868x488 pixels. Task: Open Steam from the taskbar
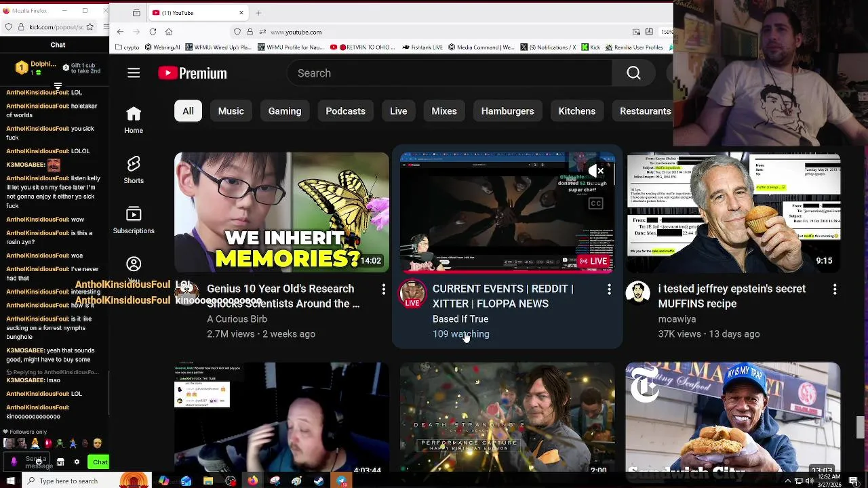pyautogui.click(x=319, y=481)
